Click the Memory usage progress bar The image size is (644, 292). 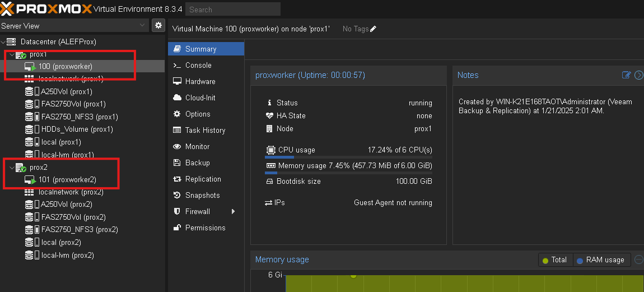click(x=349, y=173)
